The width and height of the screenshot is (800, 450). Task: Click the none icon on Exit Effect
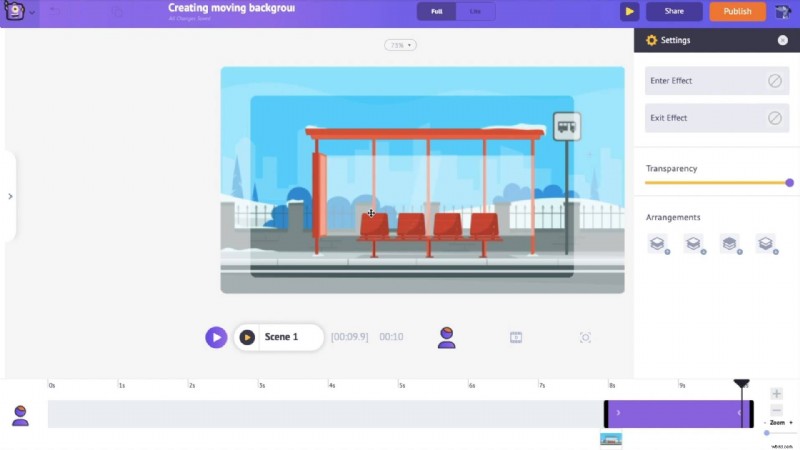click(x=774, y=118)
